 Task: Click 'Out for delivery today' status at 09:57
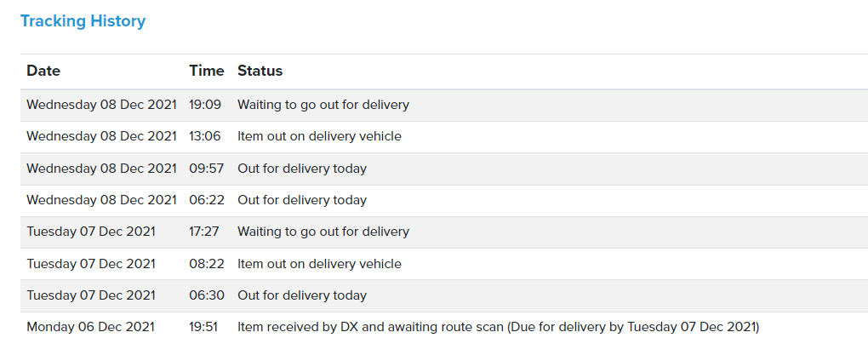coord(302,169)
